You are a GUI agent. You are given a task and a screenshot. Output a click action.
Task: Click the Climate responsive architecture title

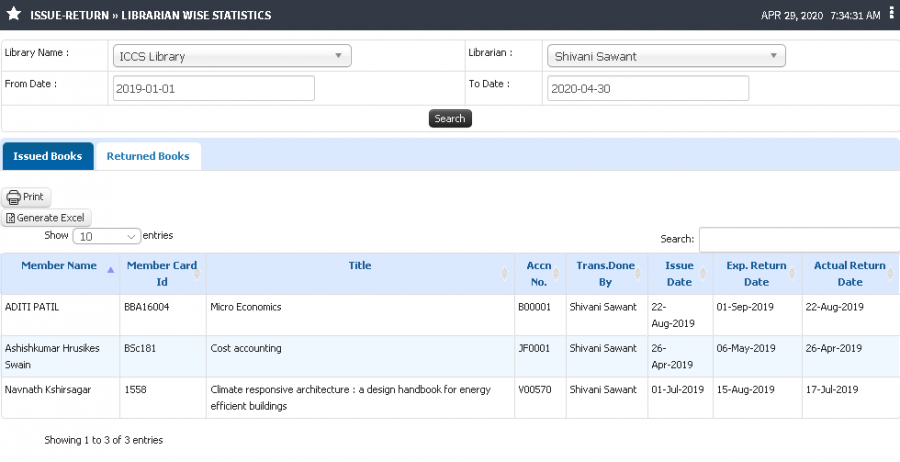click(351, 398)
